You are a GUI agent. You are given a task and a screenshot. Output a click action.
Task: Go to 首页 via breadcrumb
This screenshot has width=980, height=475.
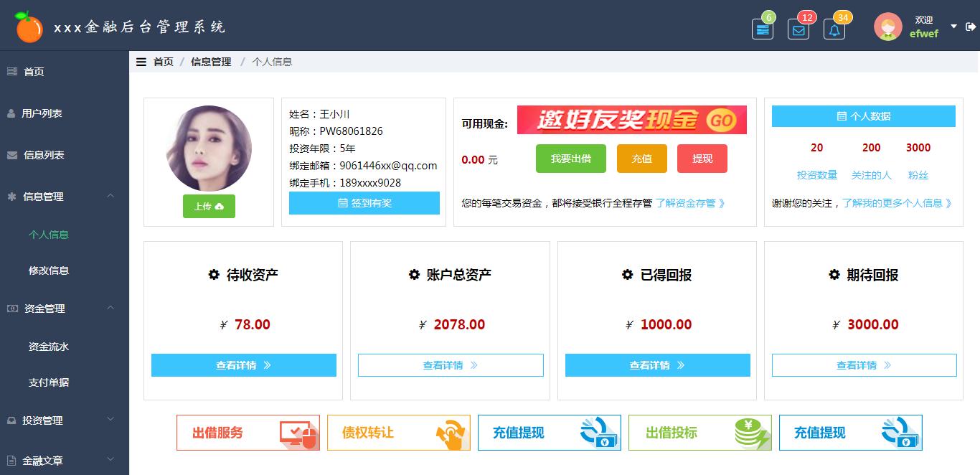[x=164, y=62]
